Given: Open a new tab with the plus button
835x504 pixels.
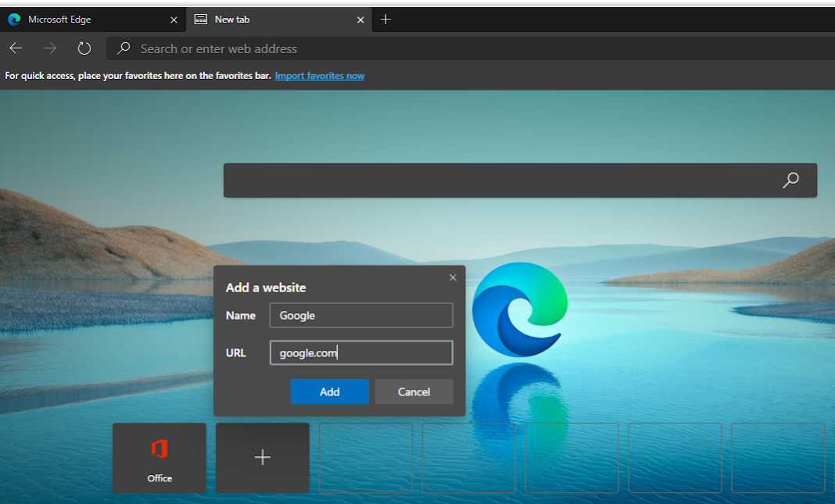Looking at the screenshot, I should pos(385,20).
